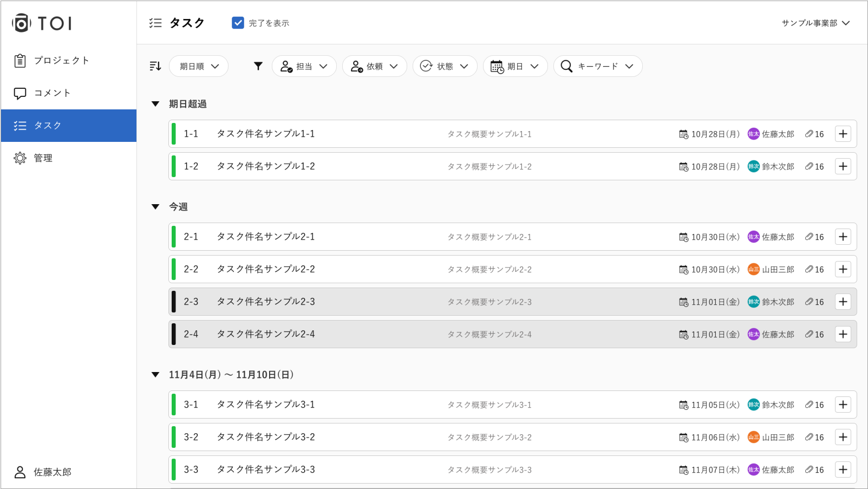Screen dimensions: 868x489
Task: Open the 状態 filter dropdown
Action: tap(445, 66)
